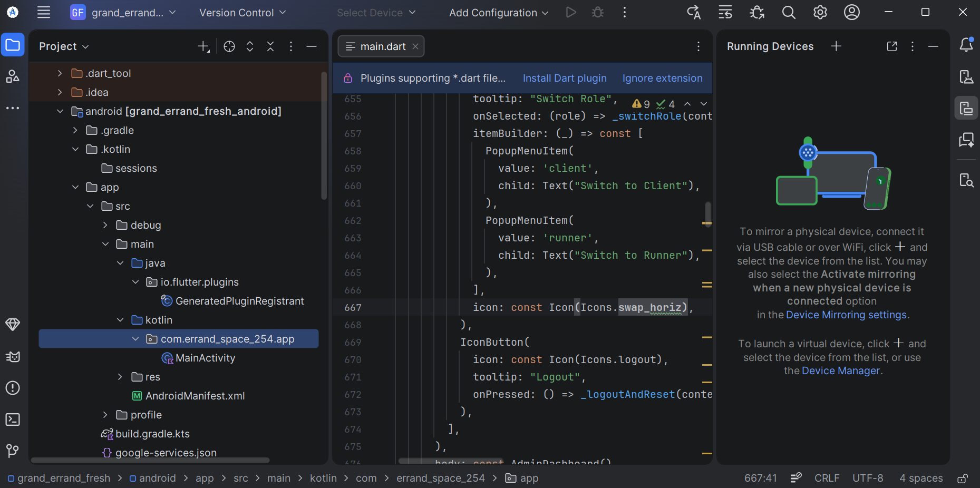Select the main.dart editor tab
980x488 pixels.
382,46
